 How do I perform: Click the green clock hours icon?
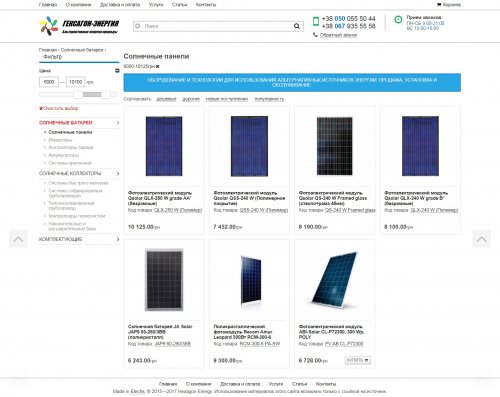pos(398,19)
